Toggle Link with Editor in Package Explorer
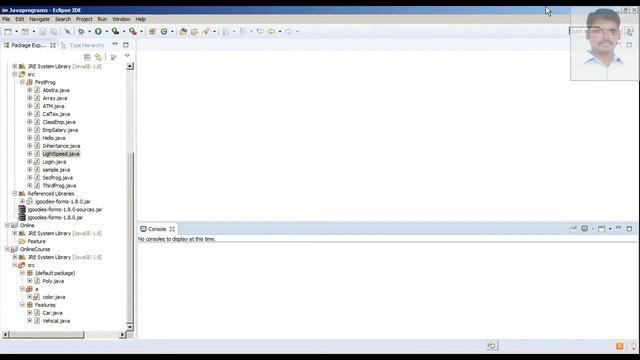The image size is (640, 360). coord(98,57)
